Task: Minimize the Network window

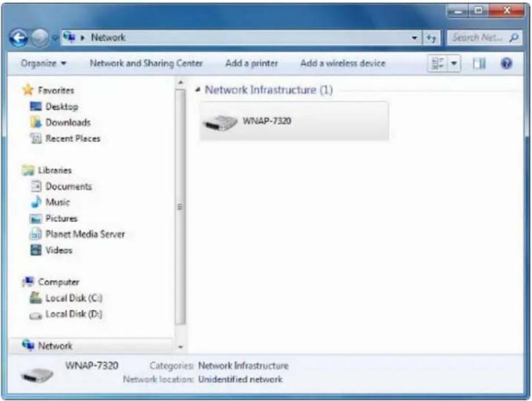Action: tap(457, 11)
